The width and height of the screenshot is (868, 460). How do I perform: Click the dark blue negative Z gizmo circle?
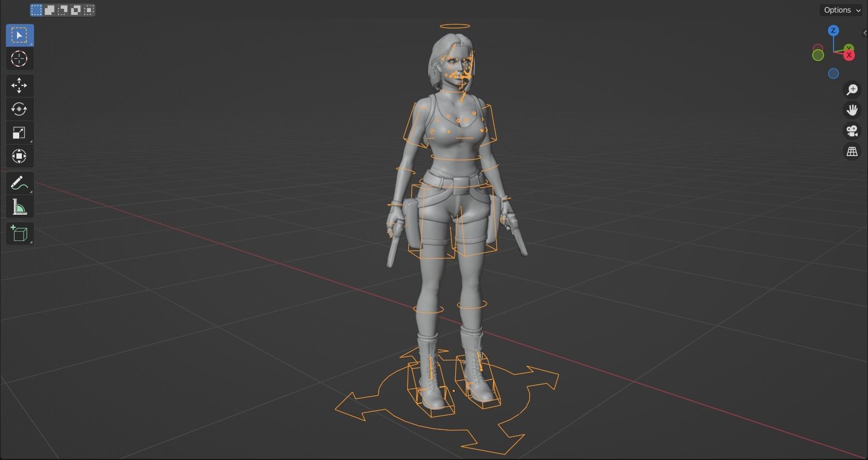coord(833,73)
